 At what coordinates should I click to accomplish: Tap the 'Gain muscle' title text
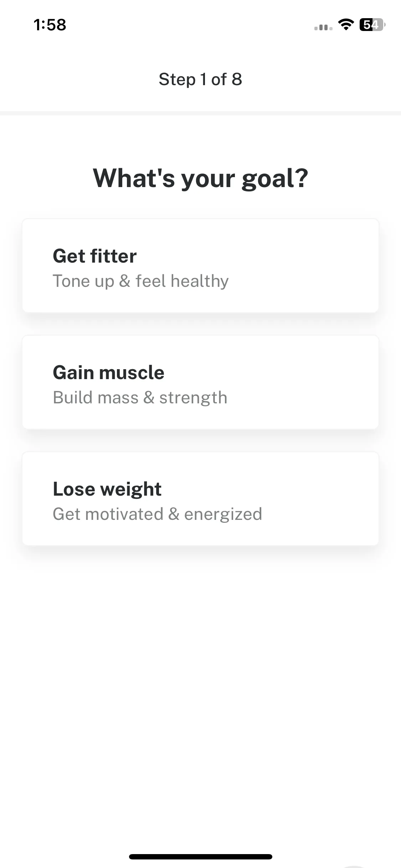pyautogui.click(x=108, y=372)
